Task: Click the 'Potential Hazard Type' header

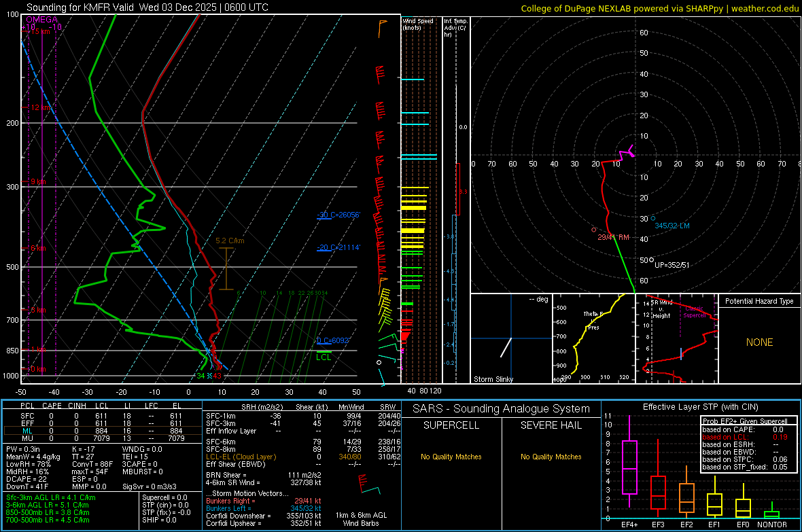Action: tap(759, 301)
